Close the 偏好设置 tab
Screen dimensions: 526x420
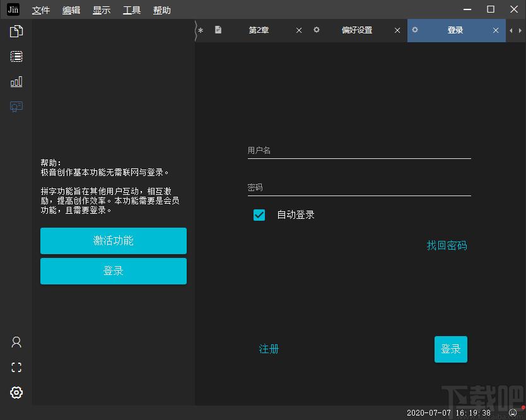[x=397, y=30]
